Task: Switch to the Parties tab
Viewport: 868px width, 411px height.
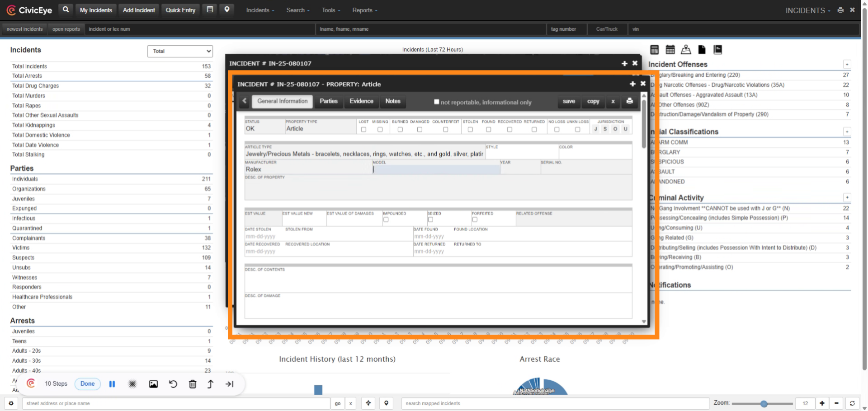Action: click(329, 101)
